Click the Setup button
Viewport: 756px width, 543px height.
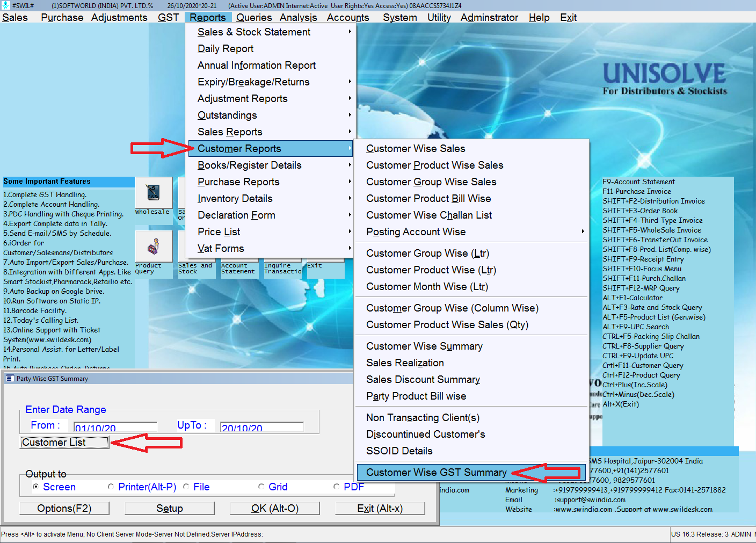point(170,508)
